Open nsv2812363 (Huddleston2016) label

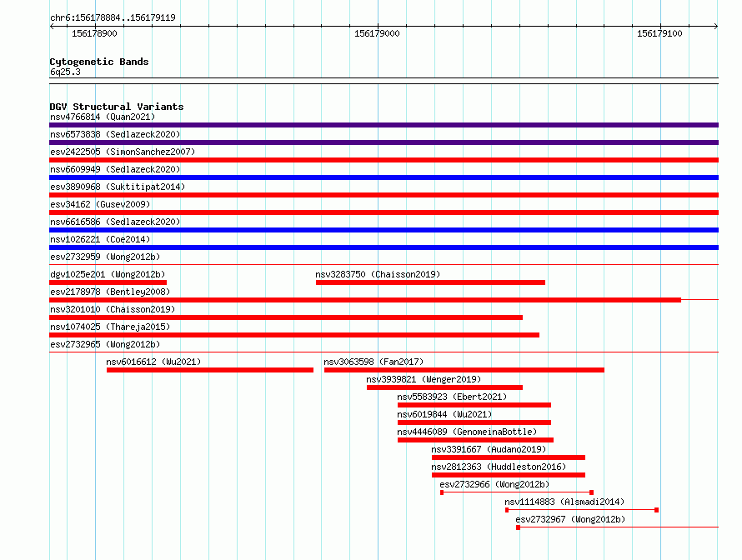(499, 467)
